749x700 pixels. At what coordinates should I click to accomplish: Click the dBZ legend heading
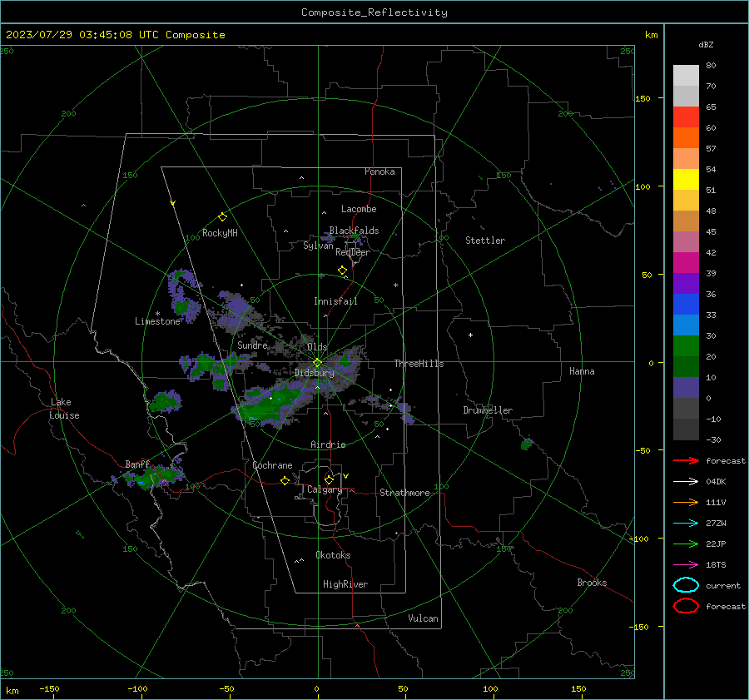point(706,44)
